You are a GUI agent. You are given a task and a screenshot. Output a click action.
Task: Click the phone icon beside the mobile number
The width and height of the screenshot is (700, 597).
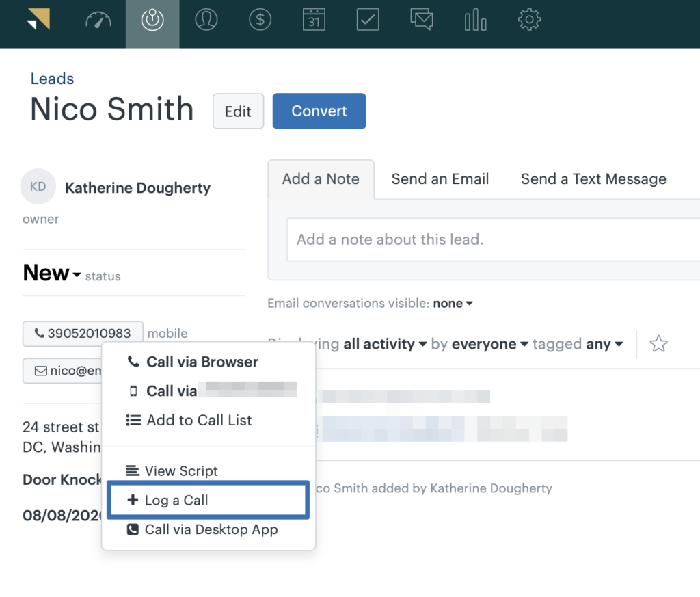click(x=39, y=333)
